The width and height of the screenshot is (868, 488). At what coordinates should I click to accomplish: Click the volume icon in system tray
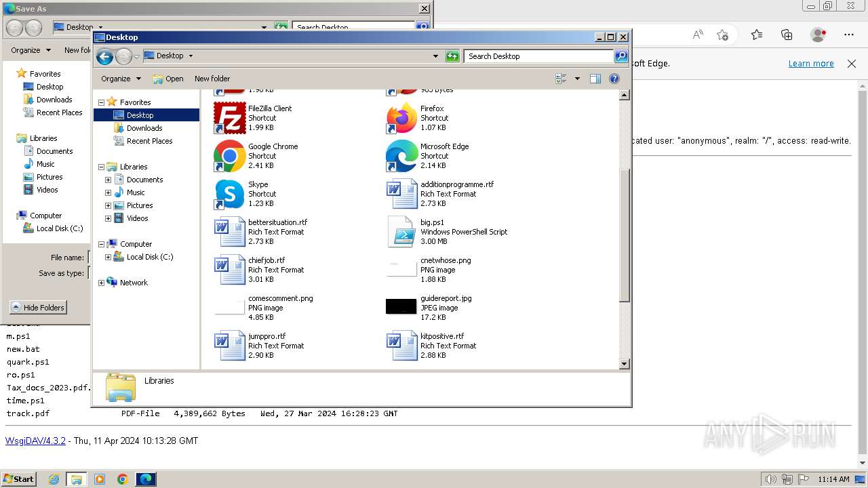(x=771, y=479)
